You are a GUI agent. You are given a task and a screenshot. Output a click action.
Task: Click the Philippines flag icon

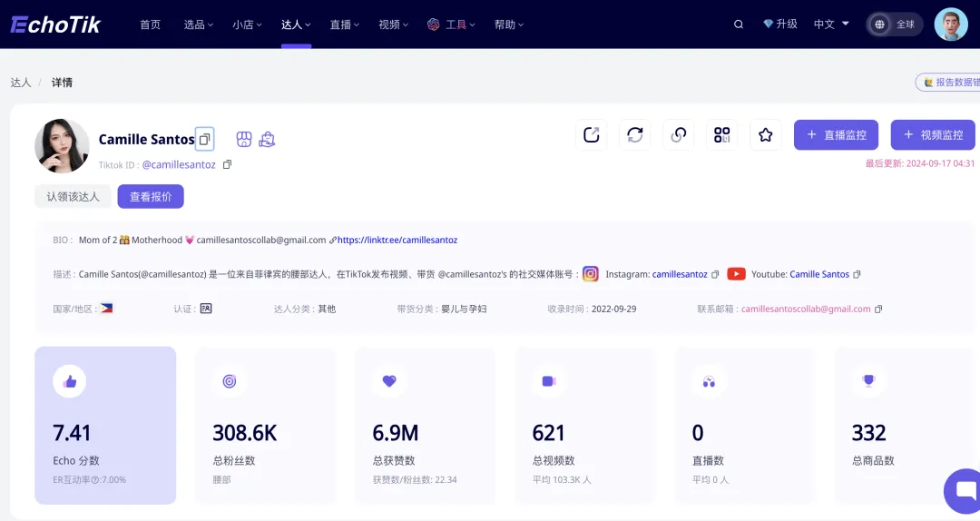[x=107, y=309]
